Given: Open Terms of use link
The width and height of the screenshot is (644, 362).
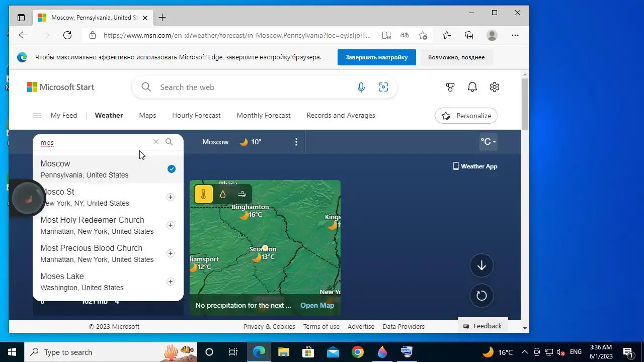Looking at the screenshot, I should click(x=321, y=326).
